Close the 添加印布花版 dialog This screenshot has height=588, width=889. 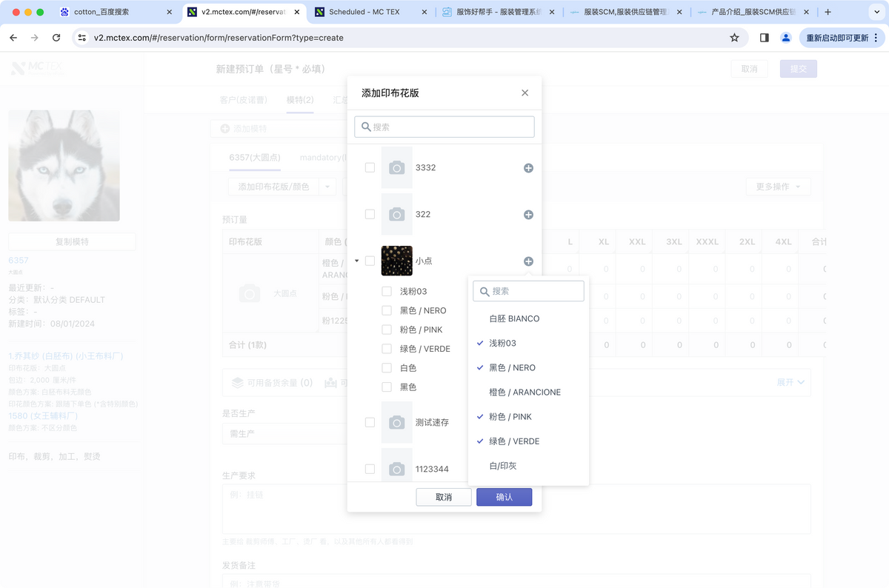[525, 93]
